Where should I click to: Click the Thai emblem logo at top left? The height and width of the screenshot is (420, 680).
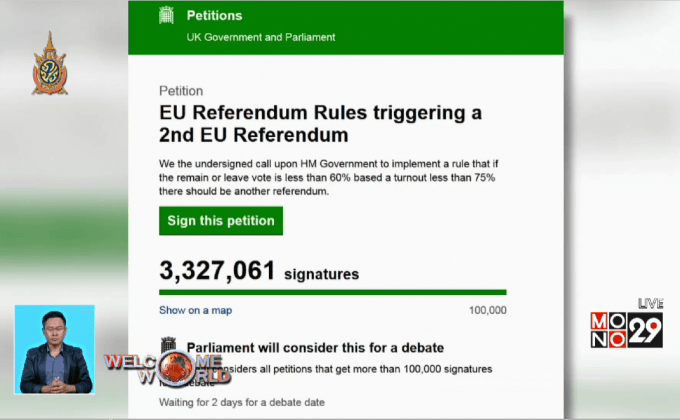point(49,64)
